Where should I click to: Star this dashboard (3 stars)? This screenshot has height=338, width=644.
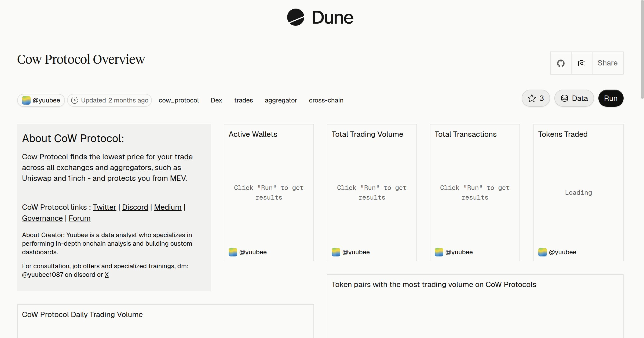point(536,98)
